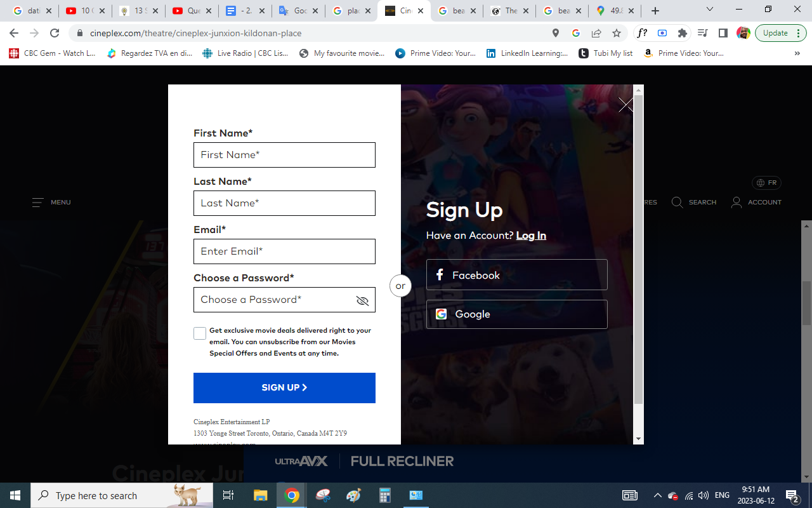Open the hamburger MENU icon
The width and height of the screenshot is (812, 508).
(x=38, y=203)
